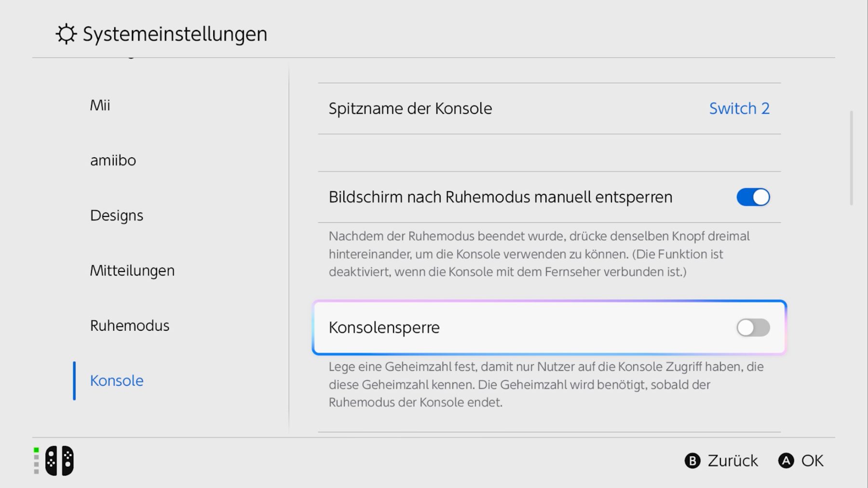Disable Bildschirm nach Ruhemodus manuell entsperren toggle
The width and height of the screenshot is (868, 488).
(x=753, y=197)
